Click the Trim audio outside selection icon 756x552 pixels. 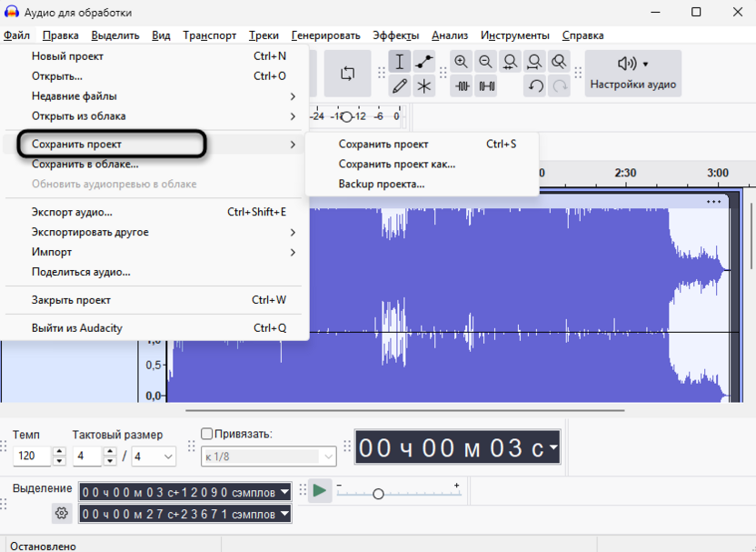(x=462, y=86)
